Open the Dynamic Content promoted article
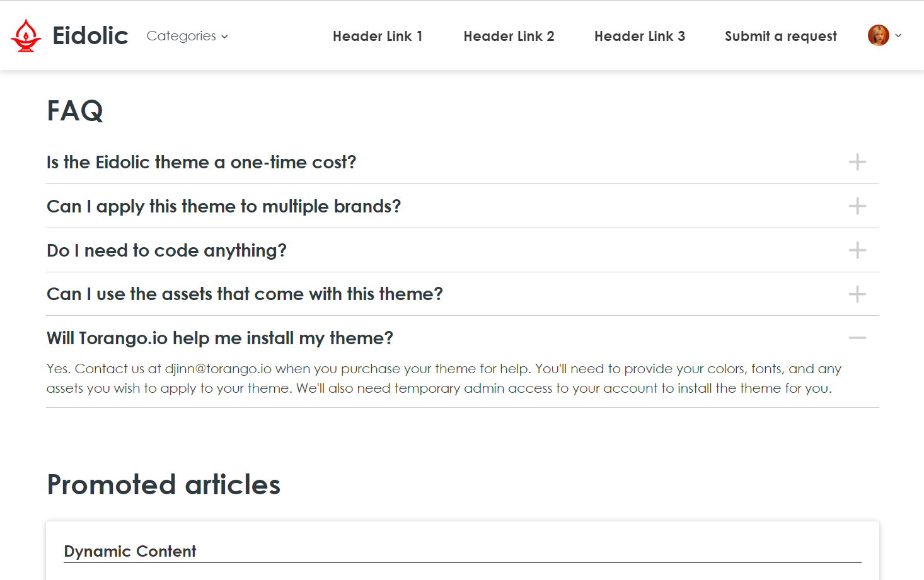This screenshot has width=924, height=580. [x=130, y=551]
